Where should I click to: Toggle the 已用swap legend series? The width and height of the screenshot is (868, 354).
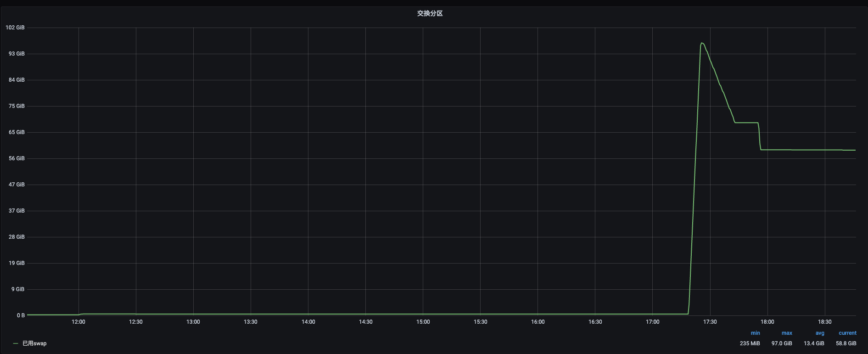pos(34,343)
